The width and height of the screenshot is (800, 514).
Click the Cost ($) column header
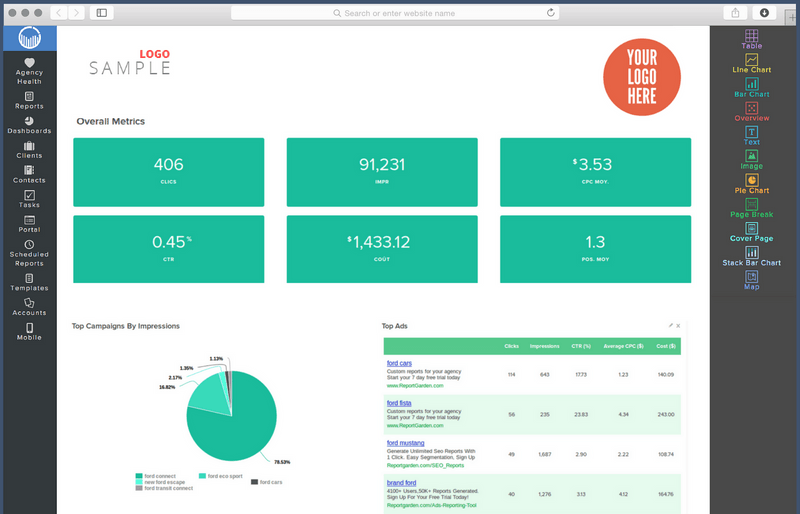point(666,346)
